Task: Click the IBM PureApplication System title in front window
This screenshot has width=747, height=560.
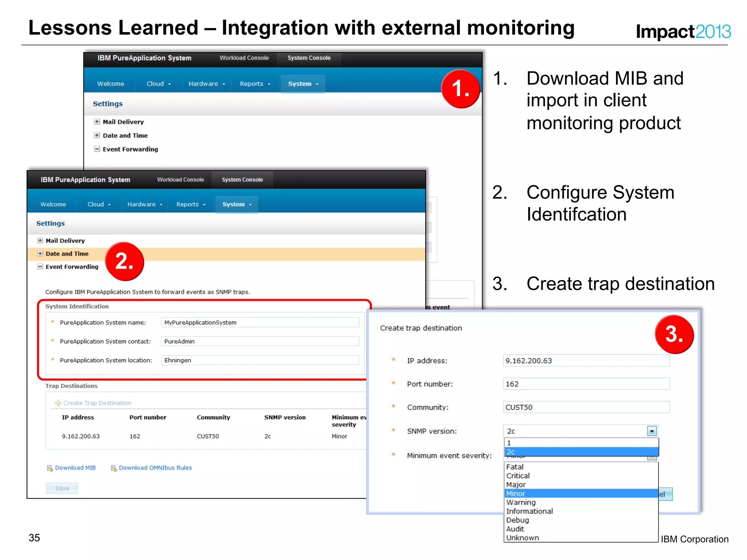Action: pos(85,180)
